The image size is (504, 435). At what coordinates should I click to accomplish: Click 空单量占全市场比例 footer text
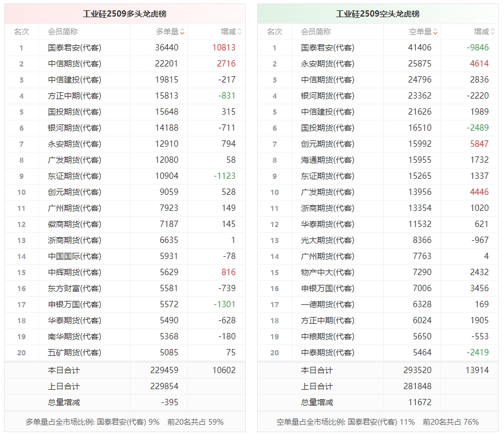[x=377, y=422]
